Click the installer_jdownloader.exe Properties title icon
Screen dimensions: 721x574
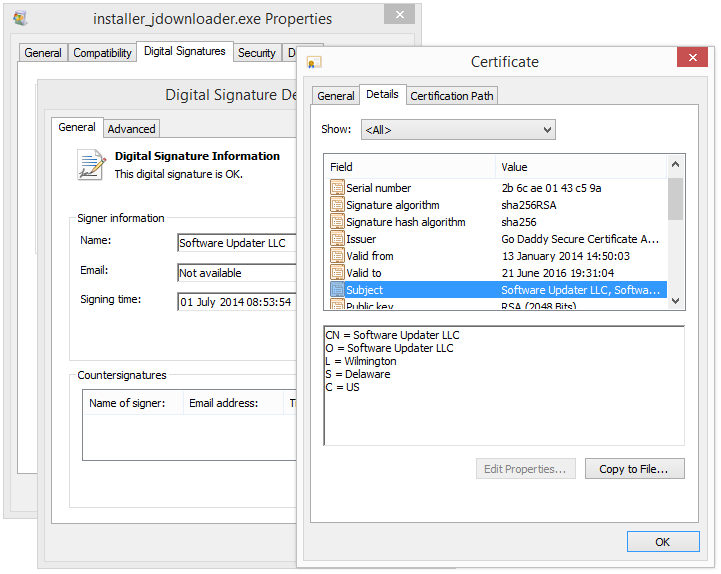coord(20,18)
